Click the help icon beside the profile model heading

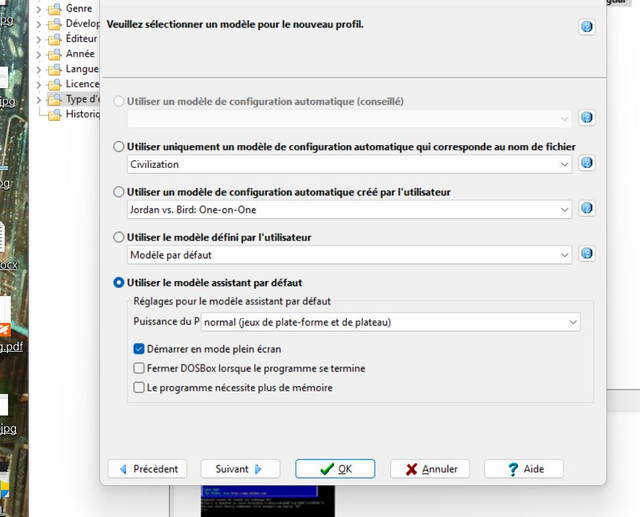[587, 27]
